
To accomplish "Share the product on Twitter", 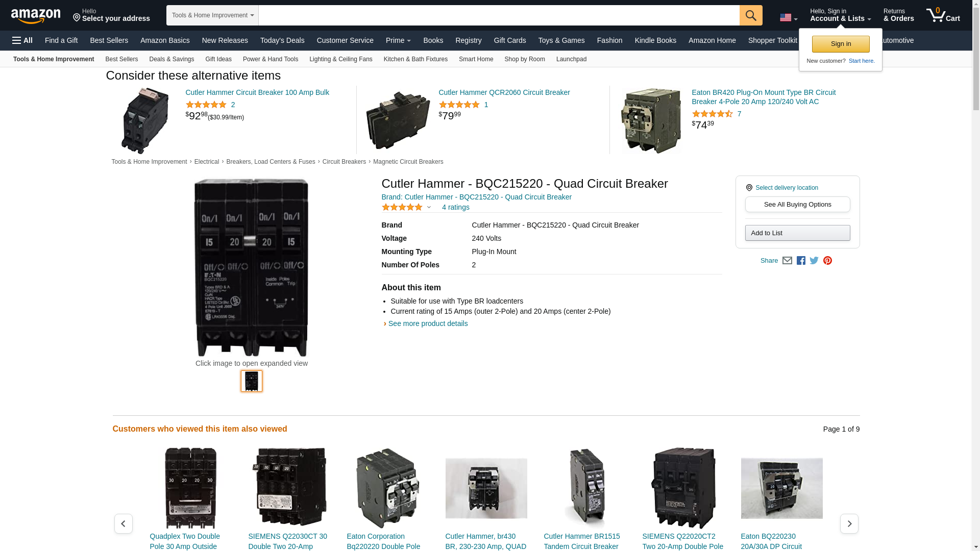I will click(x=814, y=261).
